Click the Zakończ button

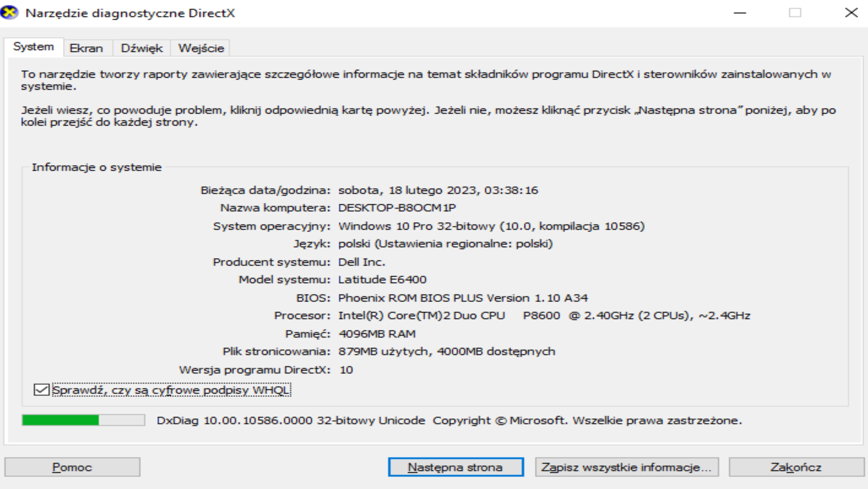click(x=796, y=467)
